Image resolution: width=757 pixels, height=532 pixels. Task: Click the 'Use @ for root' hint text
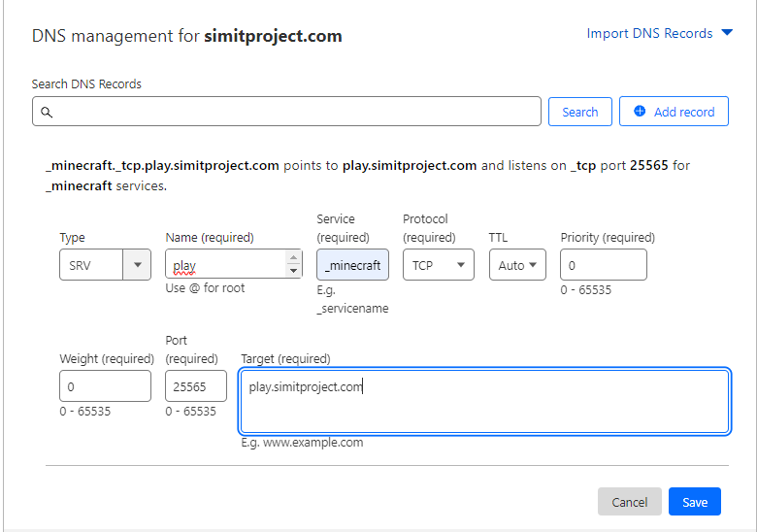point(205,288)
